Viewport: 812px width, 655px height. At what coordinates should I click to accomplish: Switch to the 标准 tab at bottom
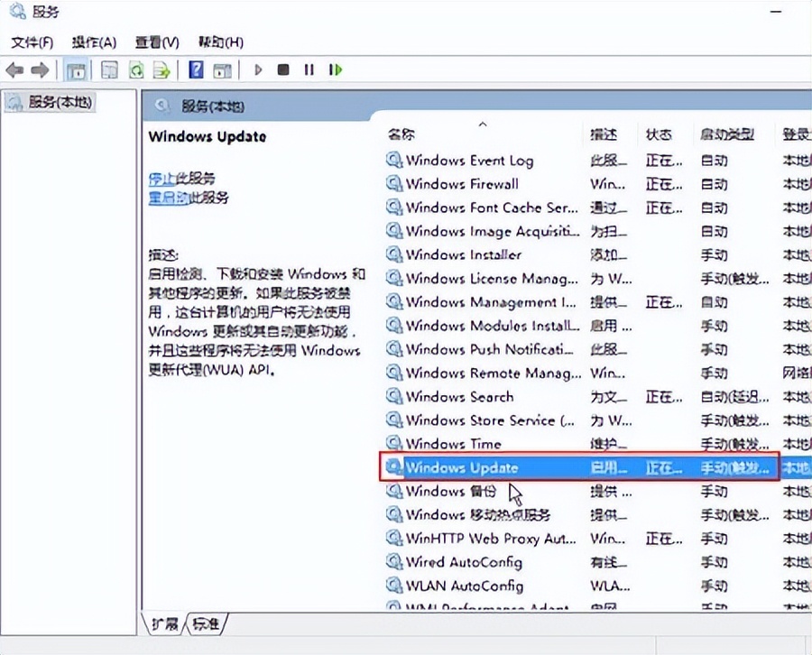(x=206, y=623)
